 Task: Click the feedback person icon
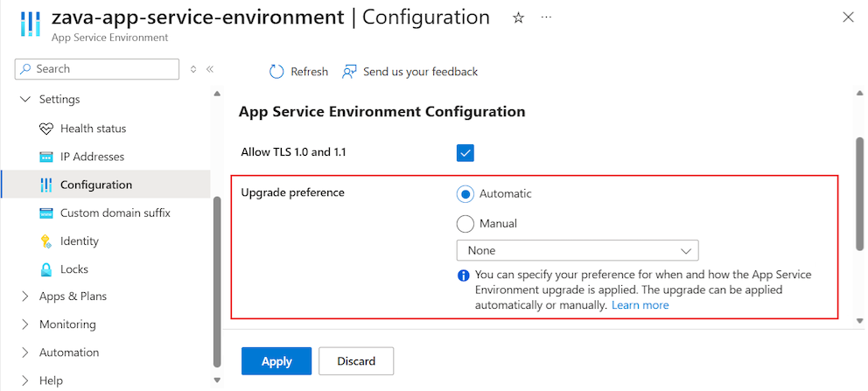coord(350,72)
